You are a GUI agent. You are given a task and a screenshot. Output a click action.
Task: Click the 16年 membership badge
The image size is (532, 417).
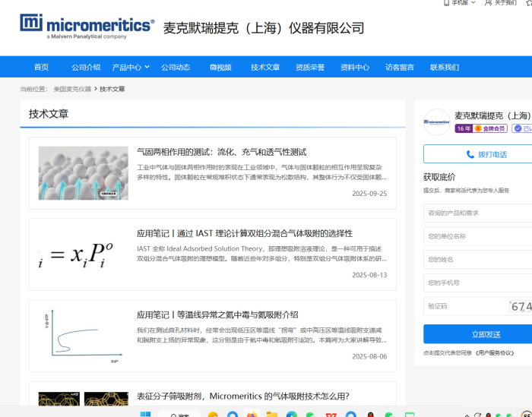point(464,128)
